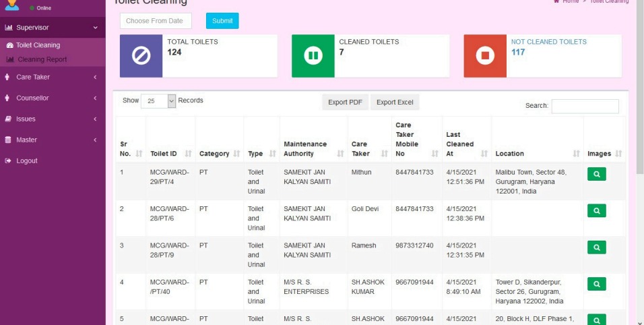This screenshot has height=325, width=644.
Task: Click the Malibu Town, Sector 48 location
Action: click(531, 181)
